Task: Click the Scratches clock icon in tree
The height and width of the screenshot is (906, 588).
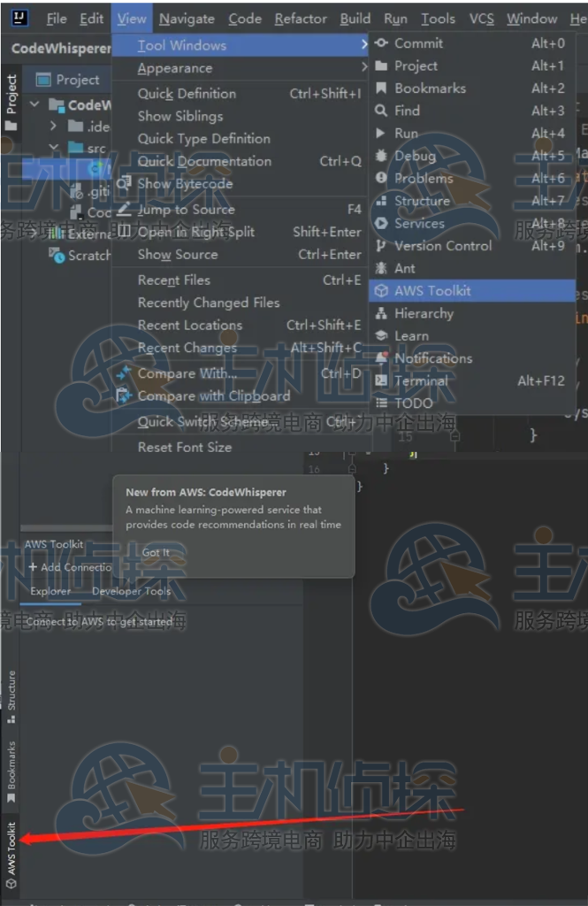Action: tap(57, 255)
